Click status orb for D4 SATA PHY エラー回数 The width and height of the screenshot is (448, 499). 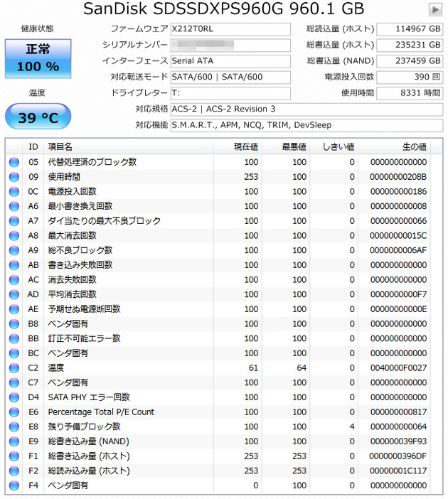14,397
